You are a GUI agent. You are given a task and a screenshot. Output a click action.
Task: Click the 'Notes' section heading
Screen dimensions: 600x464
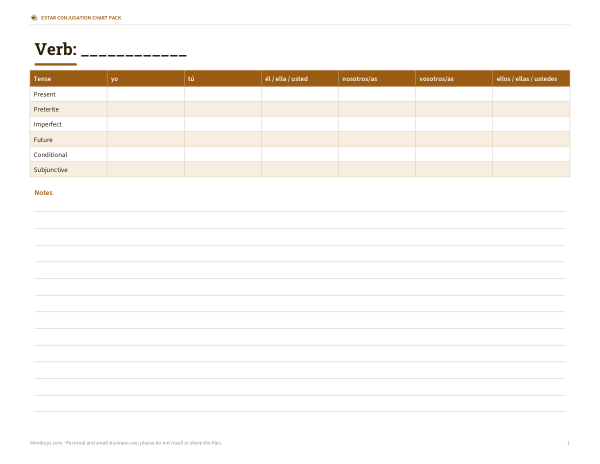click(x=43, y=193)
